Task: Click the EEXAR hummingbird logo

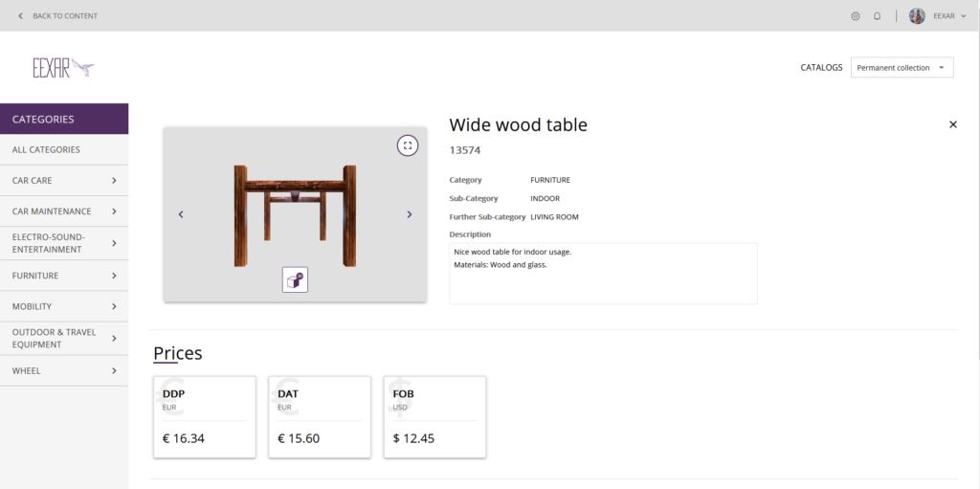Action: coord(63,68)
